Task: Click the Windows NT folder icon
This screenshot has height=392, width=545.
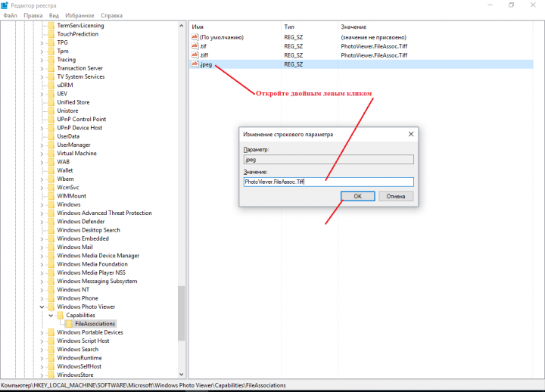Action: (51, 290)
